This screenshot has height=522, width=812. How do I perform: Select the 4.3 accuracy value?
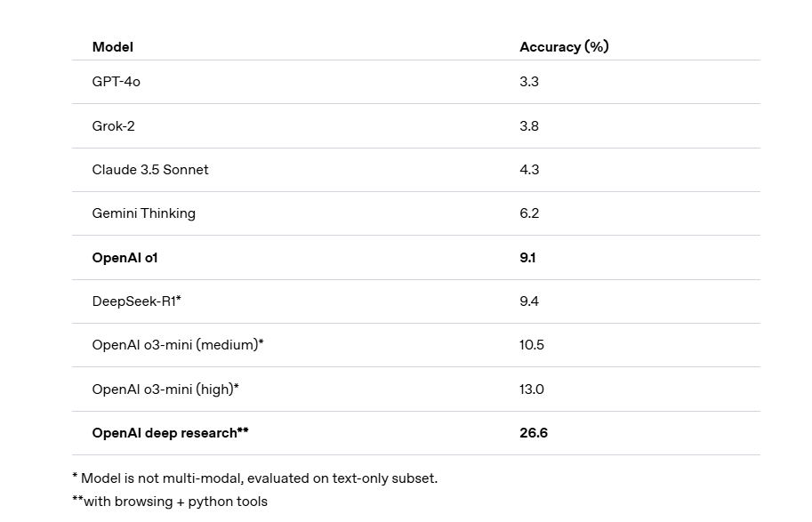[x=529, y=169]
